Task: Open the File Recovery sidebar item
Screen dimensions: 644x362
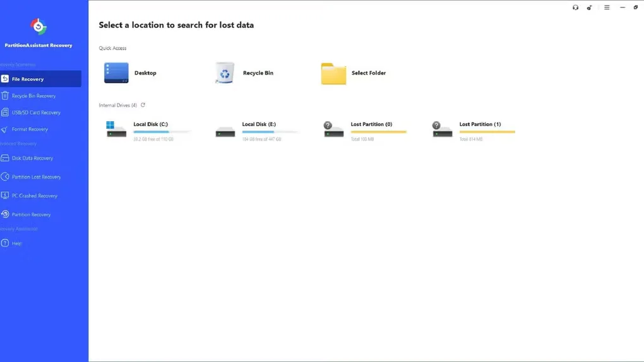Action: coord(40,79)
